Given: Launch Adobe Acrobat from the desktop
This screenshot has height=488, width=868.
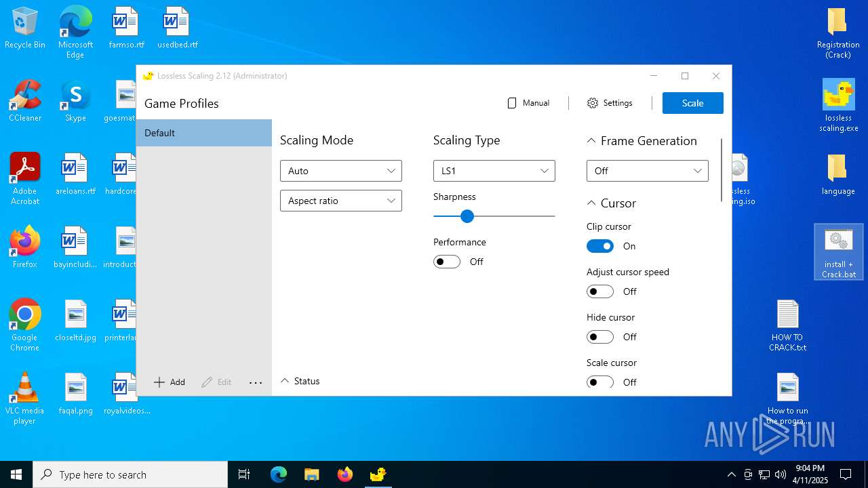Looking at the screenshot, I should pos(25,179).
